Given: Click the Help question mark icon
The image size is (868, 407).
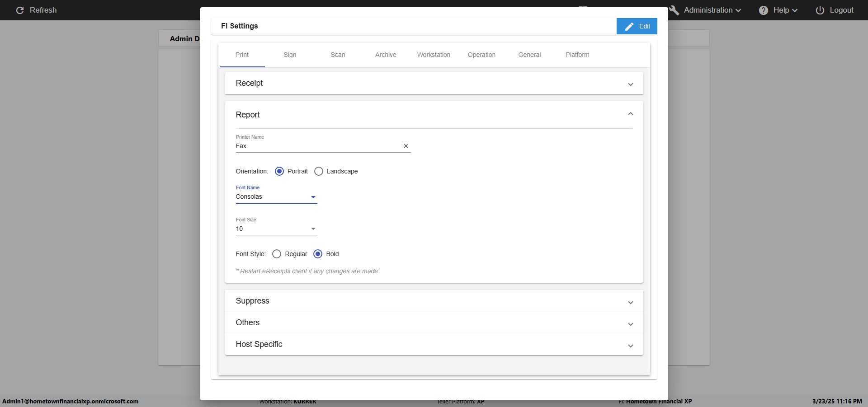Looking at the screenshot, I should [x=763, y=10].
